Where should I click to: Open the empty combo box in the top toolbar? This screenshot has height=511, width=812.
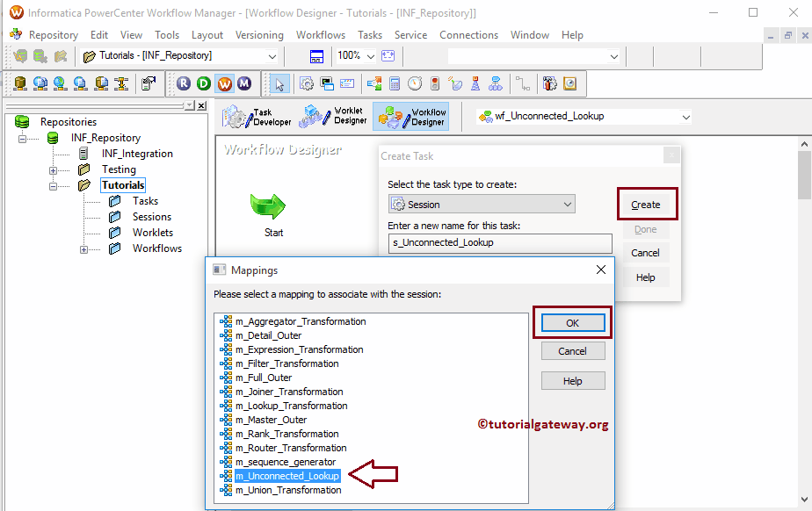click(x=613, y=57)
